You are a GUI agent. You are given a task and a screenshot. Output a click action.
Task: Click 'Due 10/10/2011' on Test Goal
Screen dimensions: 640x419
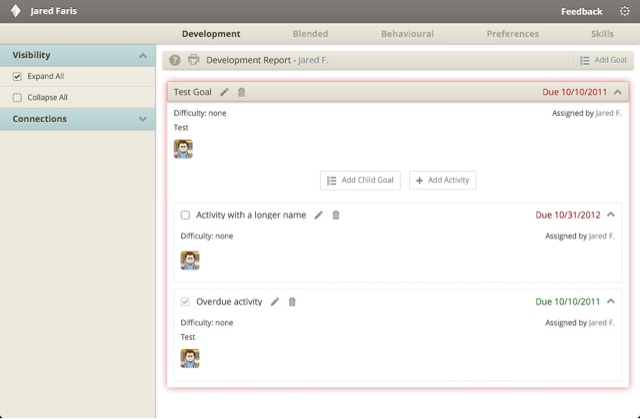click(574, 92)
